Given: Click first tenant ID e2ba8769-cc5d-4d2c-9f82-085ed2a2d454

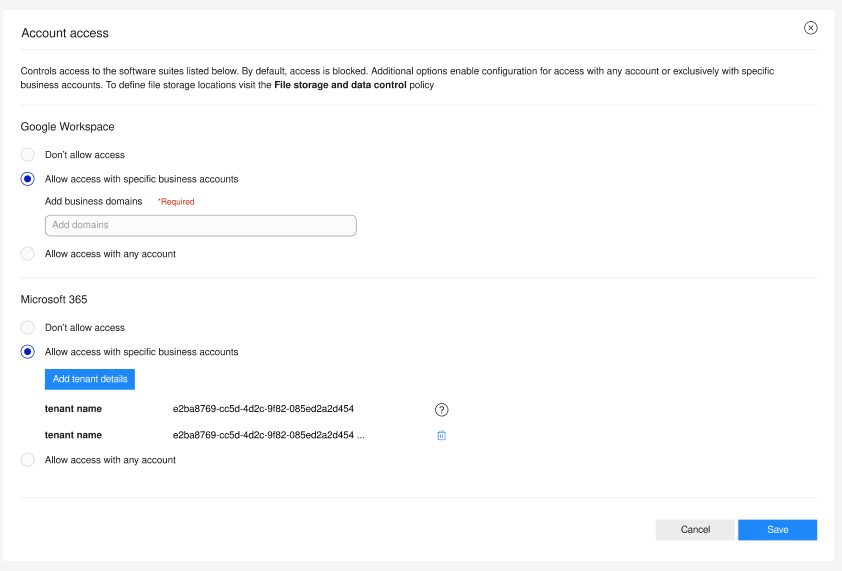Looking at the screenshot, I should click(x=263, y=409).
